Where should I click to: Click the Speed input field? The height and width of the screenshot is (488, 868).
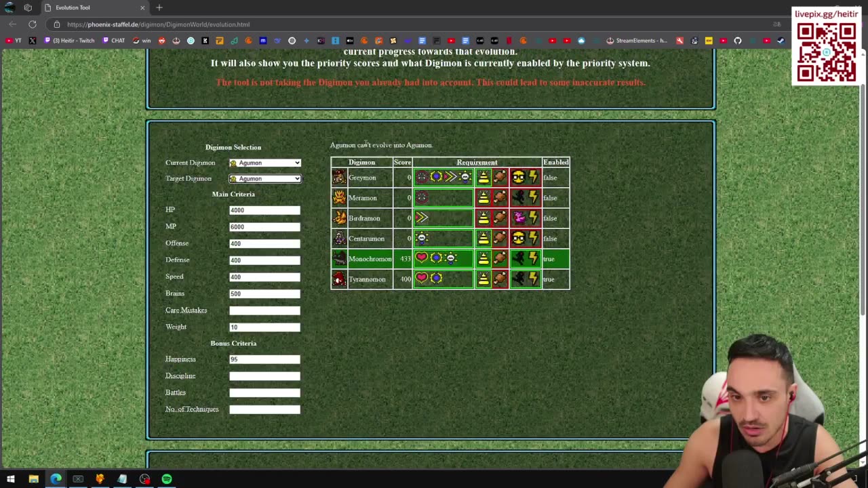tap(264, 277)
